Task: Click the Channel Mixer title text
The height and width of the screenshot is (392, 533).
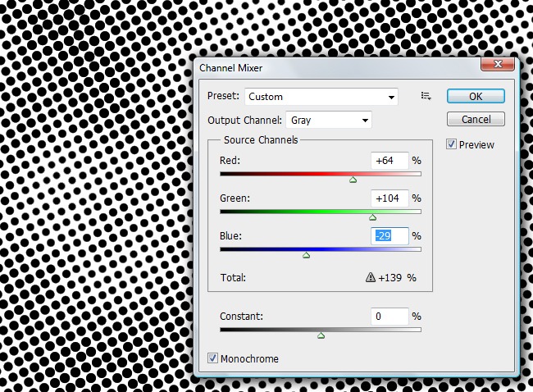Action: pyautogui.click(x=230, y=68)
